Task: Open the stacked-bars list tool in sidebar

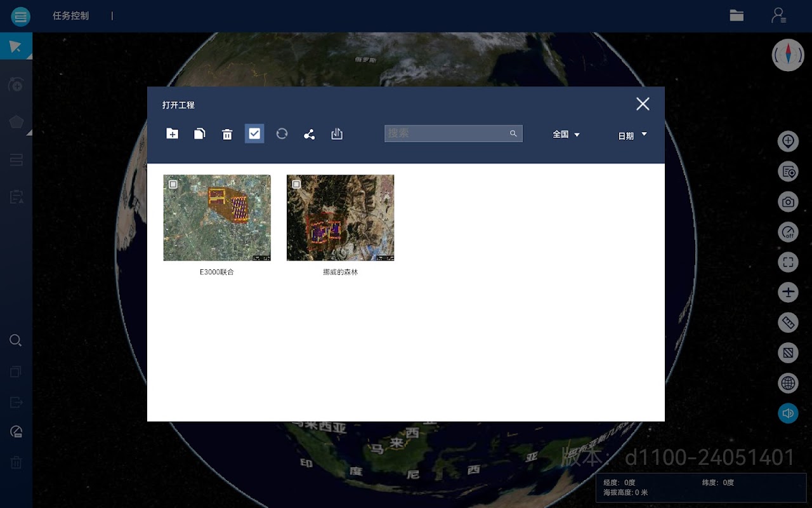Action: coord(16,159)
